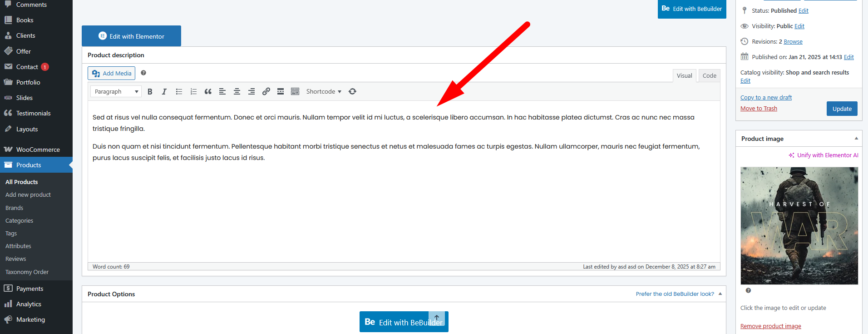Click Move to Trash link
The width and height of the screenshot is (868, 334).
pos(759,109)
